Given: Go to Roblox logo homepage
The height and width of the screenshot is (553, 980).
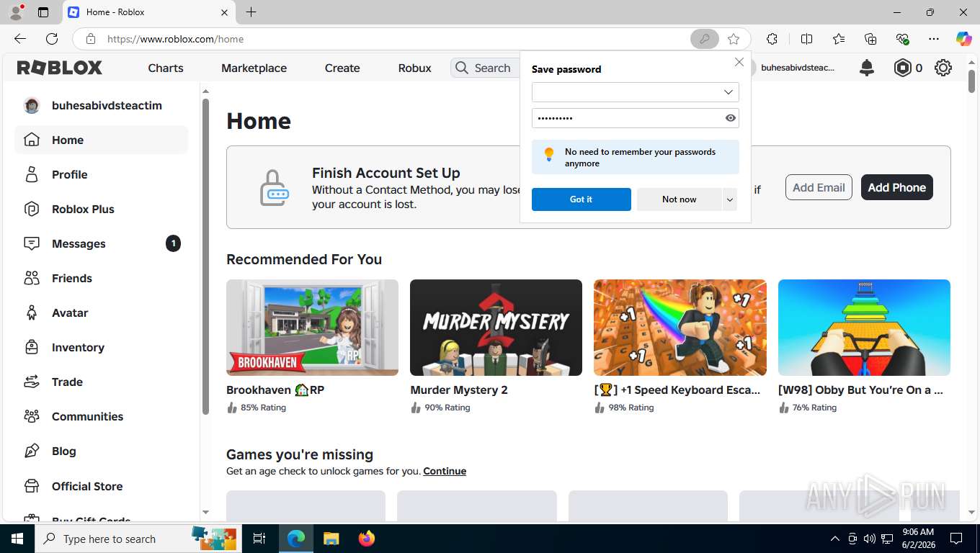Looking at the screenshot, I should click(60, 68).
